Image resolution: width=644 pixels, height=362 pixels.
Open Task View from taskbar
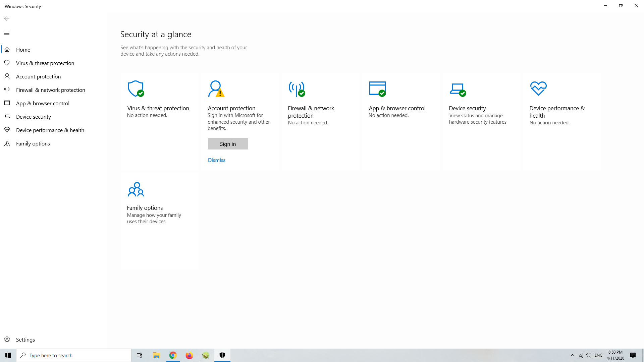(x=140, y=355)
